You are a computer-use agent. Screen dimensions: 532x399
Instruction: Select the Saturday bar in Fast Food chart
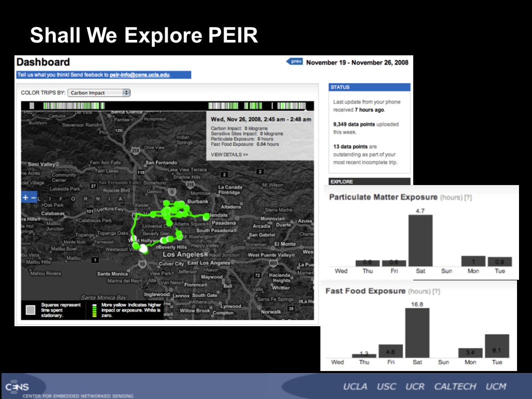(417, 333)
